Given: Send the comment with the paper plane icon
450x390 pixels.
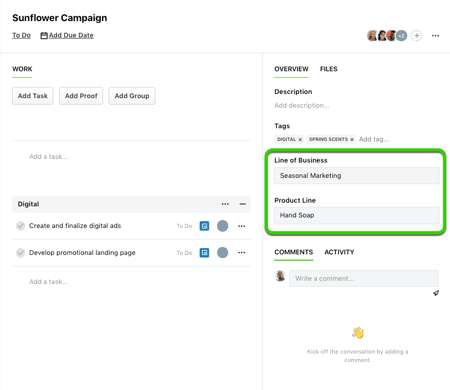Looking at the screenshot, I should coord(436,293).
